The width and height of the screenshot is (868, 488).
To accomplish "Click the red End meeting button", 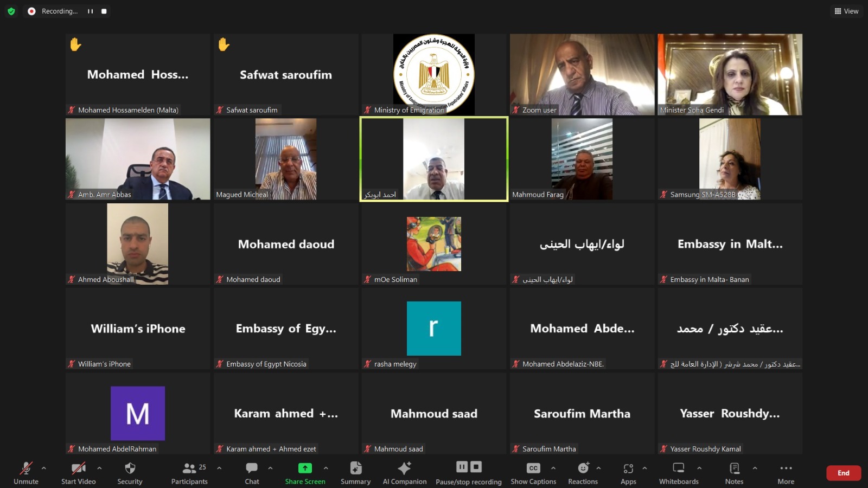I will pyautogui.click(x=844, y=473).
